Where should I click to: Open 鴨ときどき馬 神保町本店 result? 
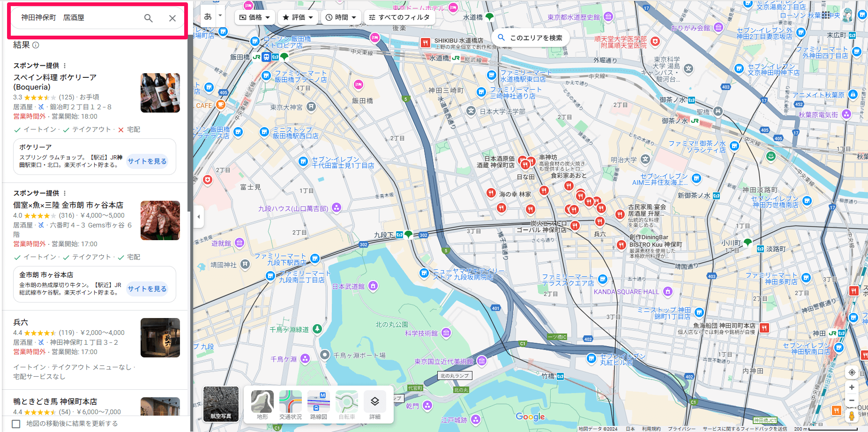55,402
